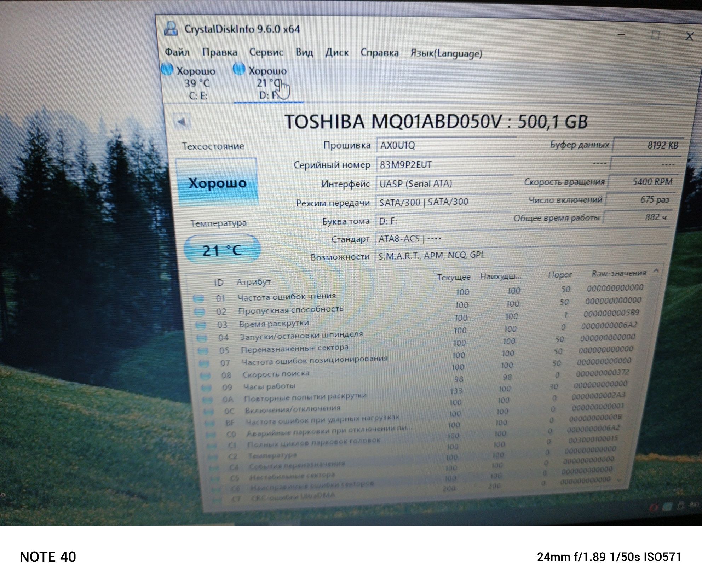Image resolution: width=702 pixels, height=588 pixels.
Task: Click status icon of attribute 0A
Action: coord(208,400)
